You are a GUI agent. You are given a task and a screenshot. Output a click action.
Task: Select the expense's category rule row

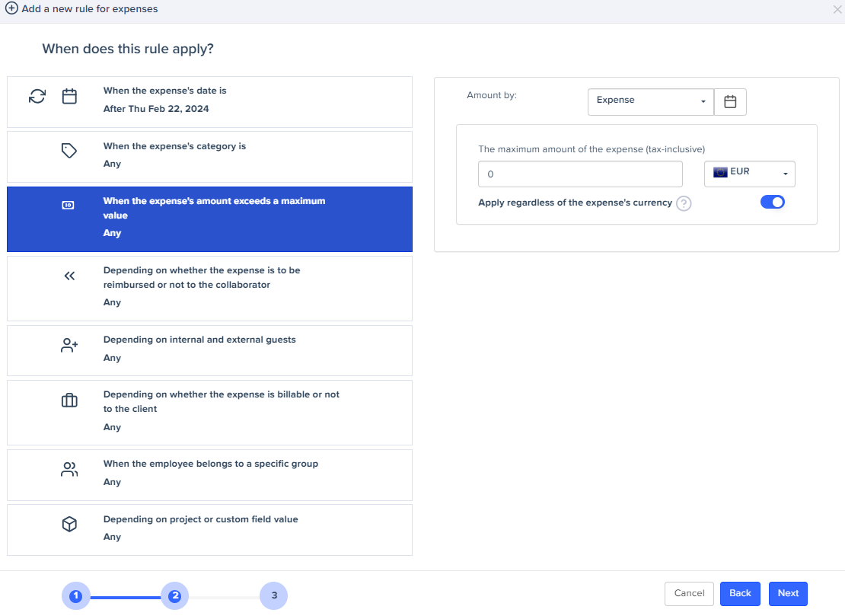(209, 156)
